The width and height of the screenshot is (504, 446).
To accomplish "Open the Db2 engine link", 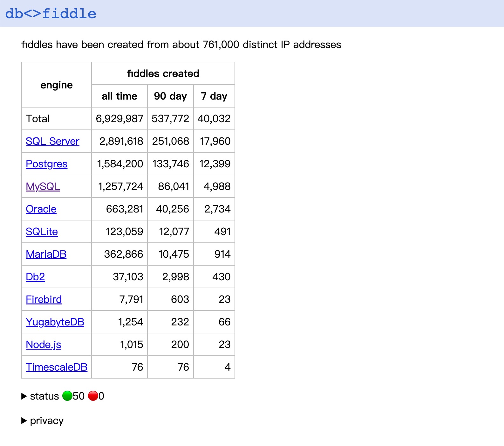I will coord(35,277).
